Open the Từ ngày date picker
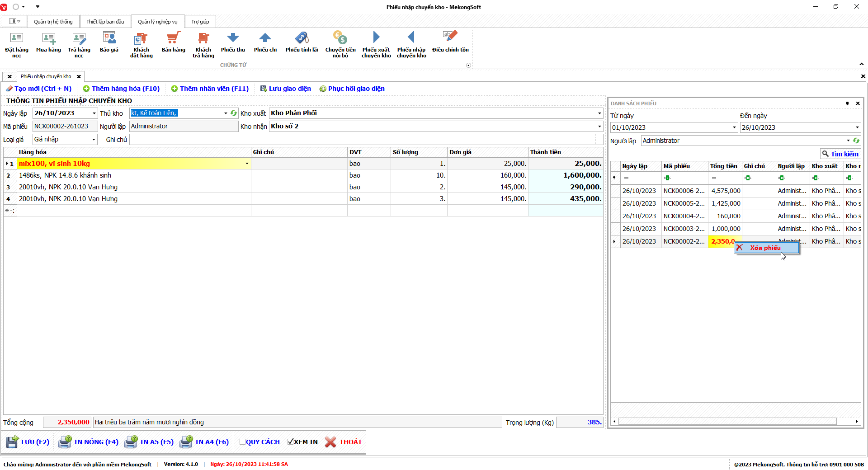 [734, 128]
